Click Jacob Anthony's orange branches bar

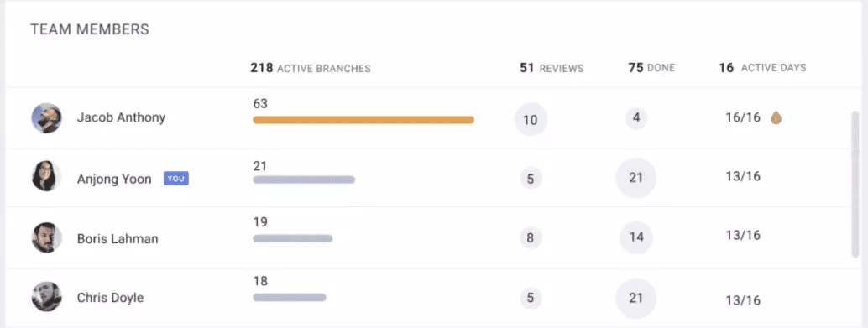(363, 120)
